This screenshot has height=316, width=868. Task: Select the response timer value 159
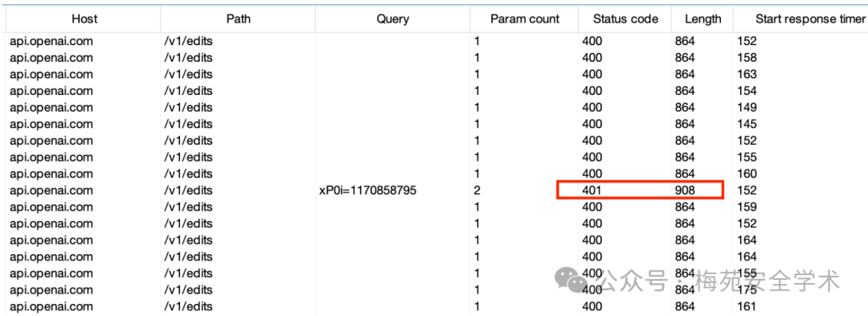746,207
